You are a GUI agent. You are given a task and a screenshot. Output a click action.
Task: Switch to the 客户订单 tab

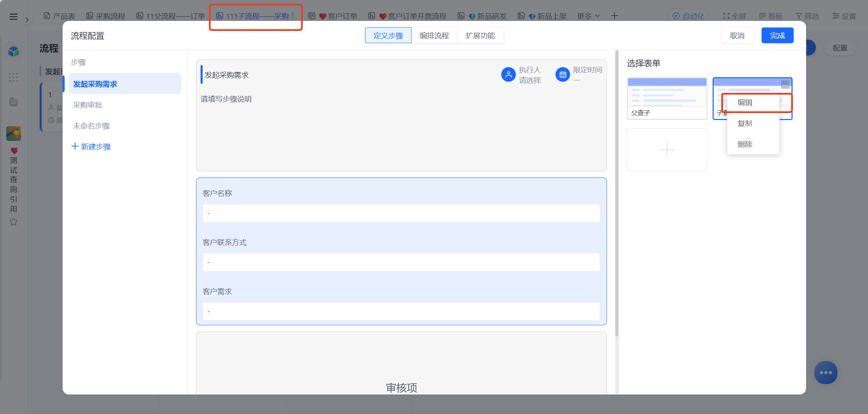333,16
